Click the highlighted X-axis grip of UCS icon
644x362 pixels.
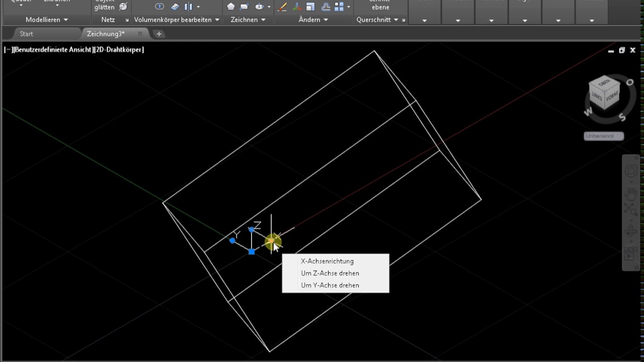271,241
